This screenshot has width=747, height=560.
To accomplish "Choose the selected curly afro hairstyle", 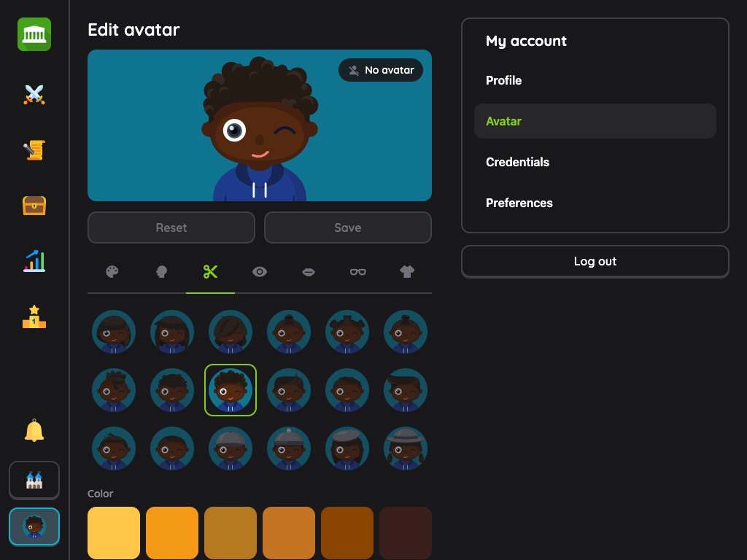I will coord(231,390).
